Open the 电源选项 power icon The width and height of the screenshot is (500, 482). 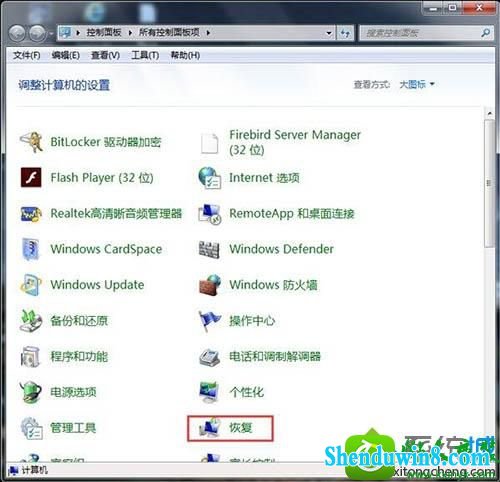[31, 392]
